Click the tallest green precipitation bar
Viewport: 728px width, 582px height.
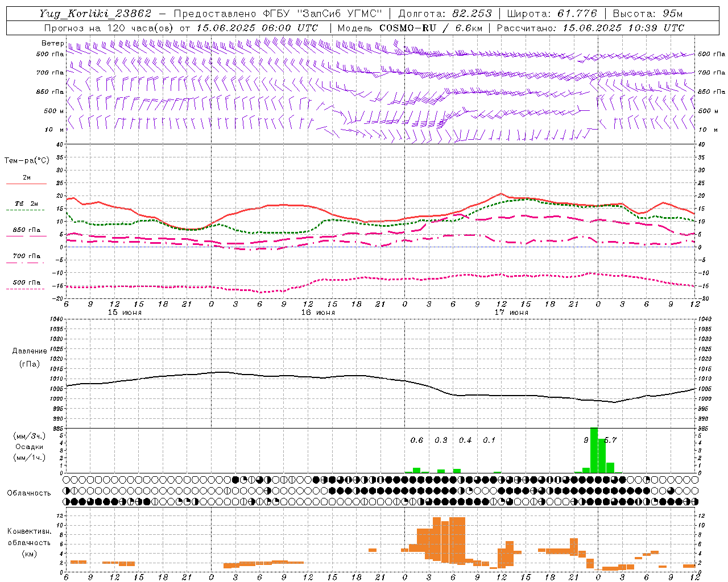[x=594, y=450]
